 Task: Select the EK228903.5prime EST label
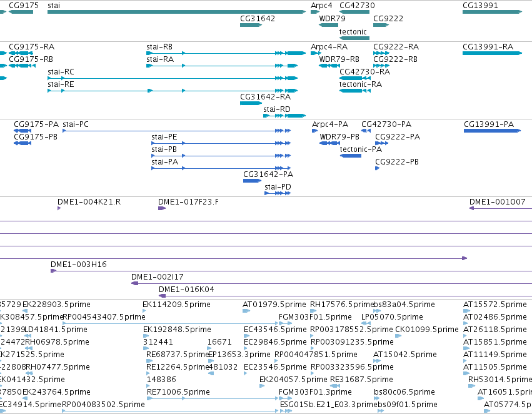click(57, 305)
